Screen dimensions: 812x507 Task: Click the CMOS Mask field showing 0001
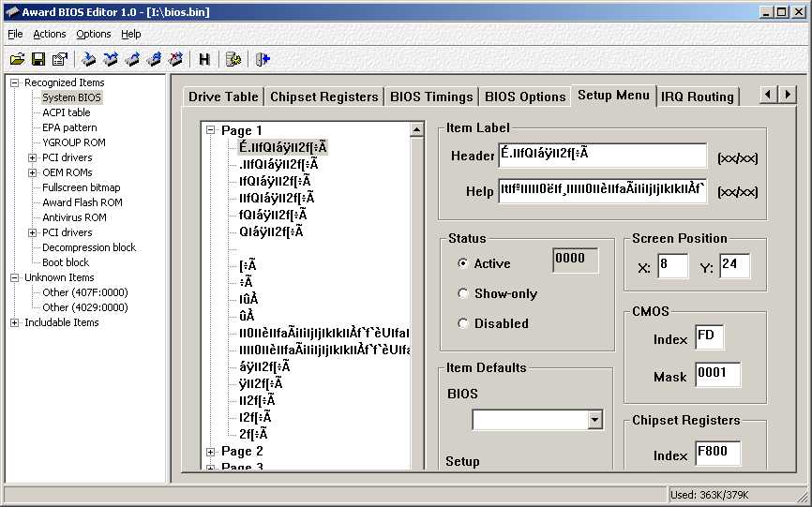click(x=717, y=375)
